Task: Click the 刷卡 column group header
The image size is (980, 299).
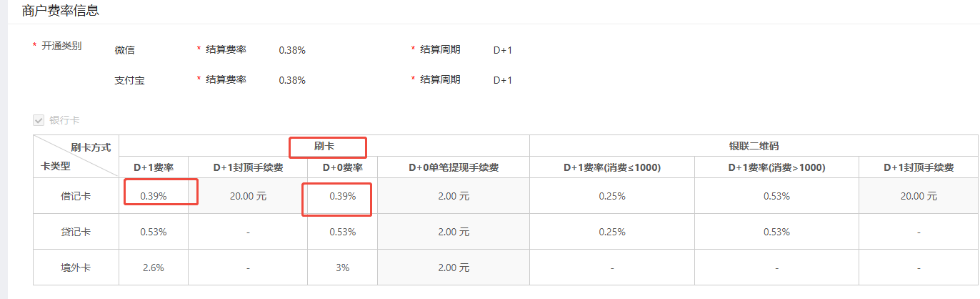Action: 324,146
